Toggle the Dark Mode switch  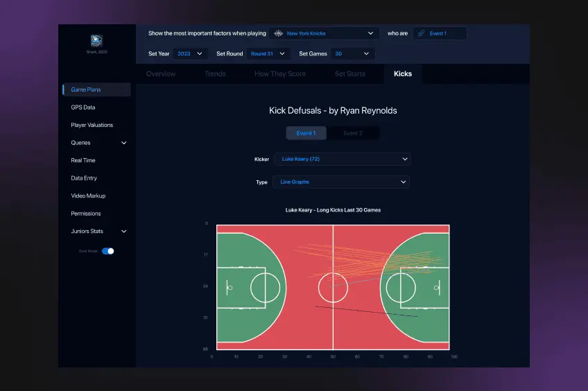tap(108, 251)
